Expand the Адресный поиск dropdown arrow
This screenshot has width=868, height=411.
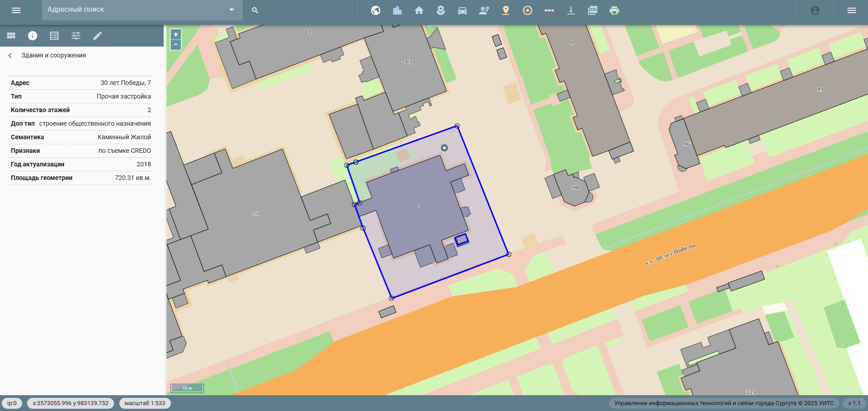[231, 10]
